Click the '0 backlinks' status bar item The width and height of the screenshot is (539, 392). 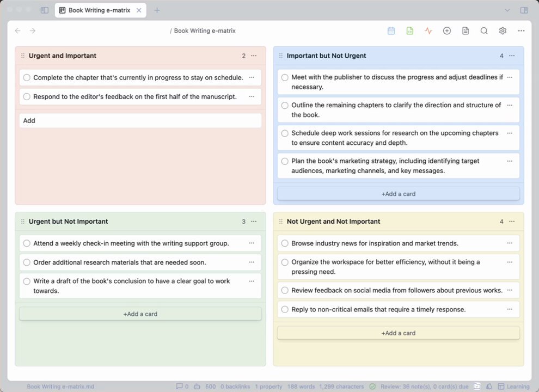point(235,386)
